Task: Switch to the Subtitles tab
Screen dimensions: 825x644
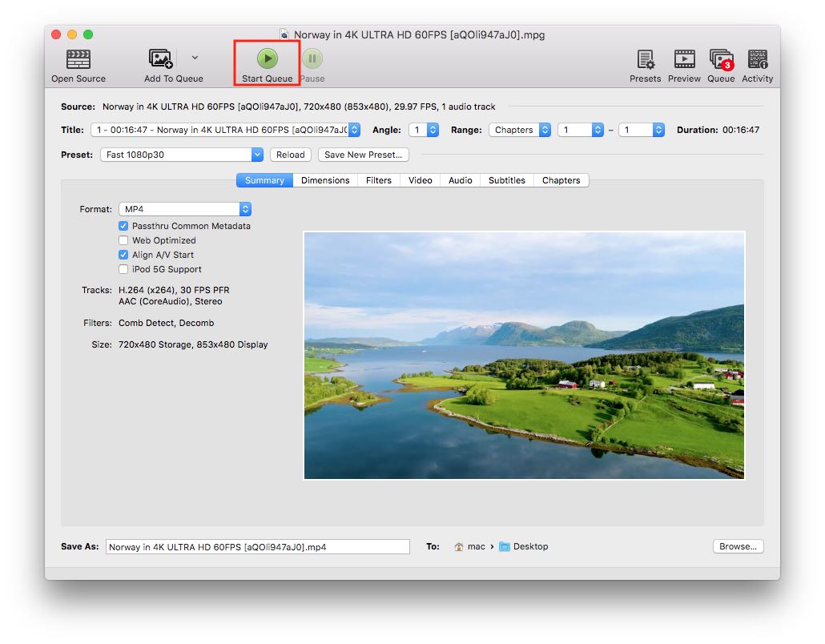Action: 506,180
